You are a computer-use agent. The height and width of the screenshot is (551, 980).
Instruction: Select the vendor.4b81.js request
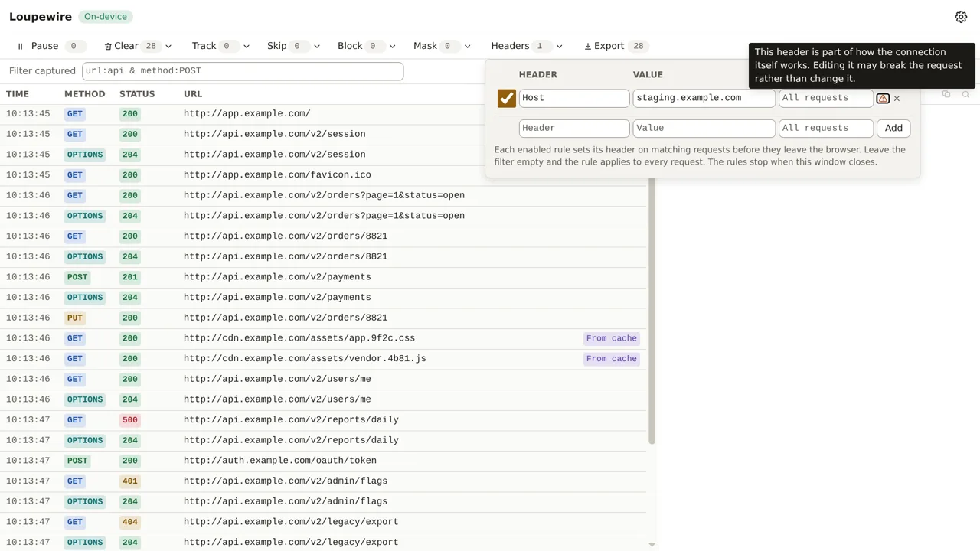(323, 359)
